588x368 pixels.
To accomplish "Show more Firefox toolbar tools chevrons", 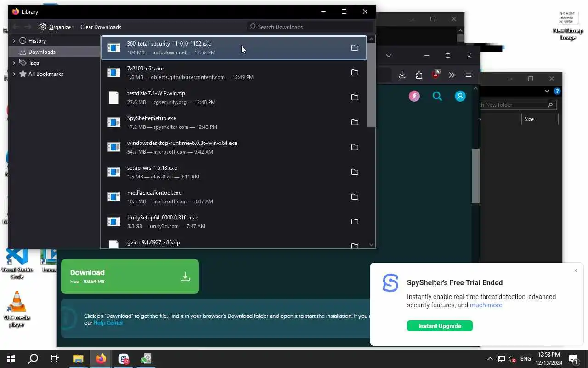I will pyautogui.click(x=452, y=75).
